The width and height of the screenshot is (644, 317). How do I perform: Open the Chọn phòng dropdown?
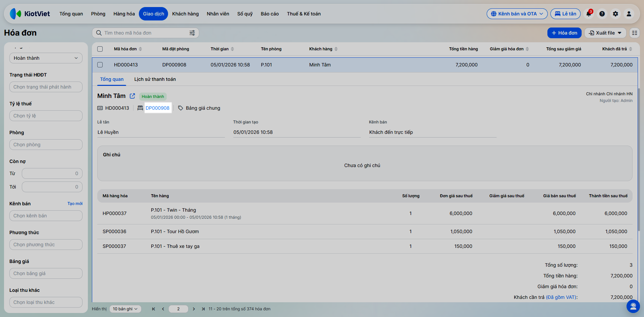click(46, 145)
